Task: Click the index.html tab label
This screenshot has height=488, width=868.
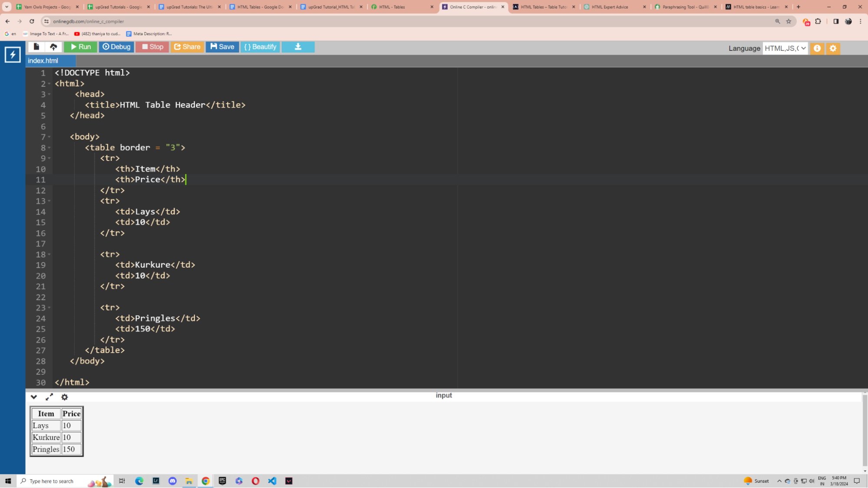Action: click(42, 60)
